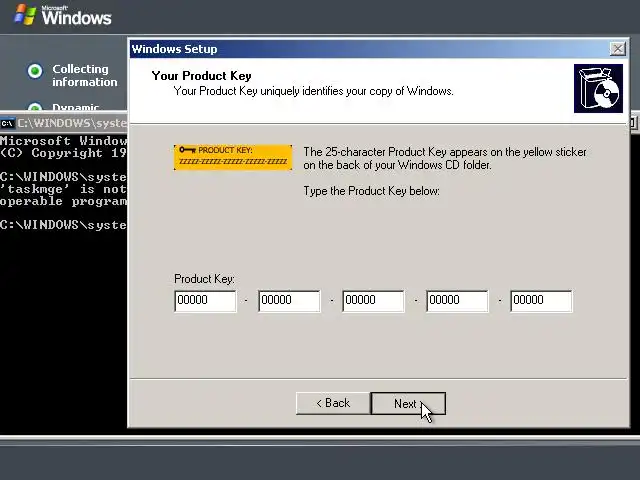Click 'uniquely identifies your copy of Windows' text
The image size is (640, 480).
pyautogui.click(x=357, y=91)
